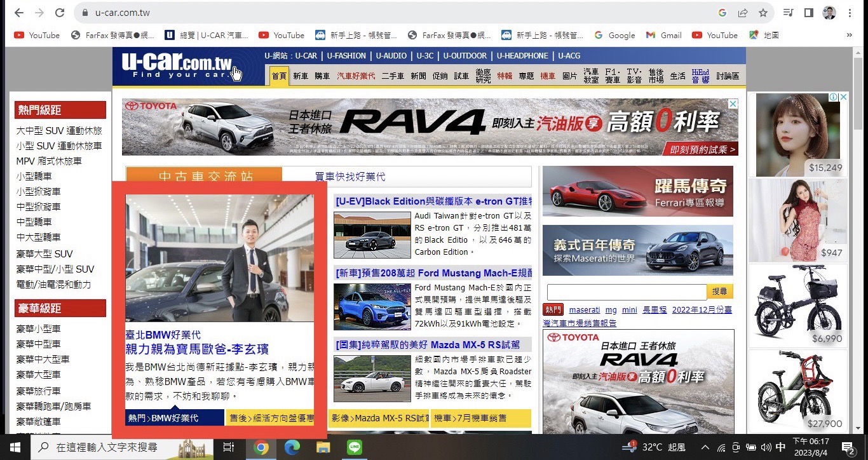The image size is (868, 460).
Task: Open the Google icon in address bar
Action: coord(722,13)
